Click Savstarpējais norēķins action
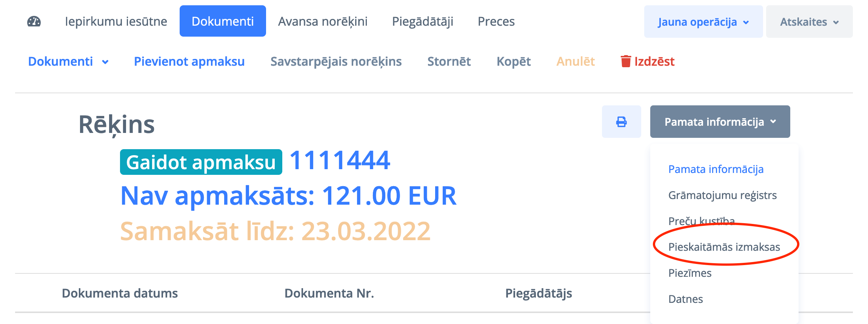This screenshot has width=868, height=324. (x=336, y=62)
